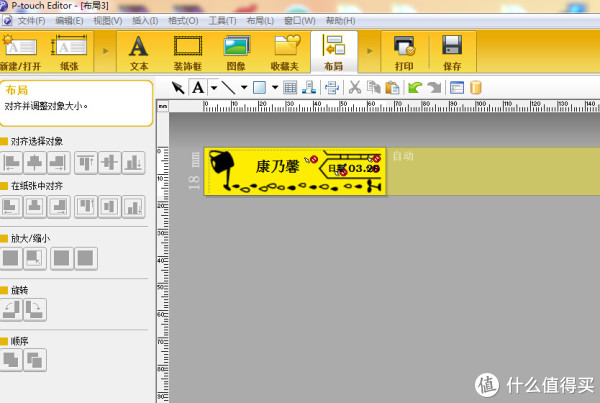Insert a table with the table icon
Viewport: 600px width, 403px height.
[x=290, y=88]
